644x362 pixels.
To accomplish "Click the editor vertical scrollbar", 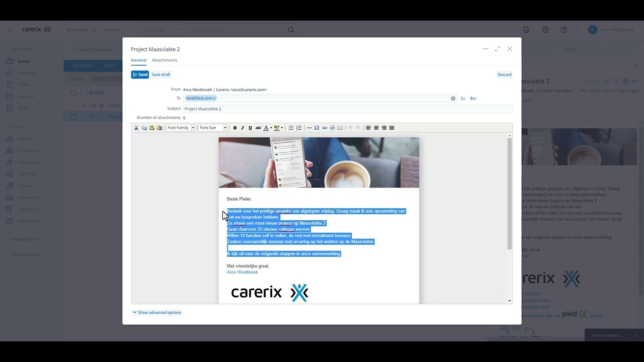I will 510,194.
